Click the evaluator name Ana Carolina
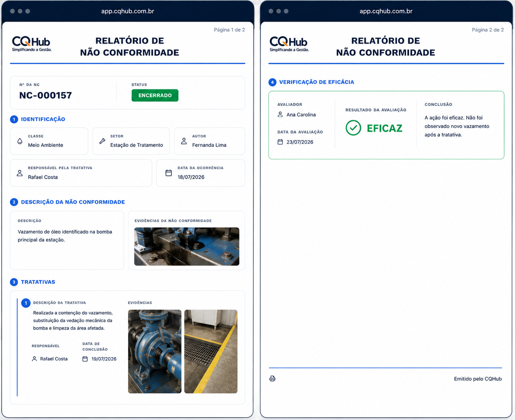The width and height of the screenshot is (515, 420). (x=301, y=115)
